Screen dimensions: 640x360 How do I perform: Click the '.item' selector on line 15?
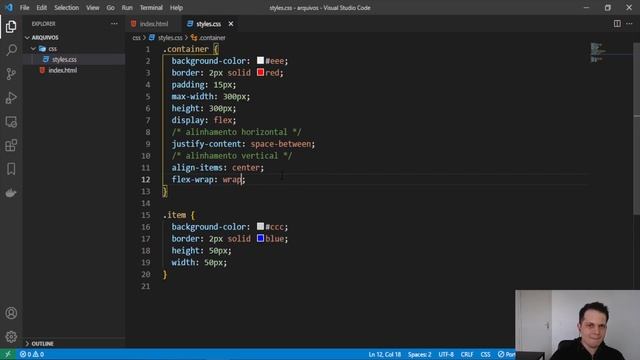click(x=174, y=215)
